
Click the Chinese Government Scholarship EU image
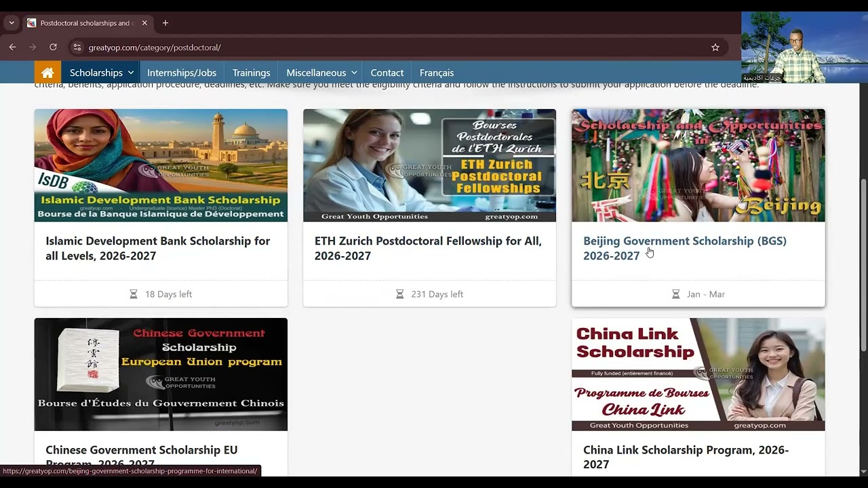point(161,374)
